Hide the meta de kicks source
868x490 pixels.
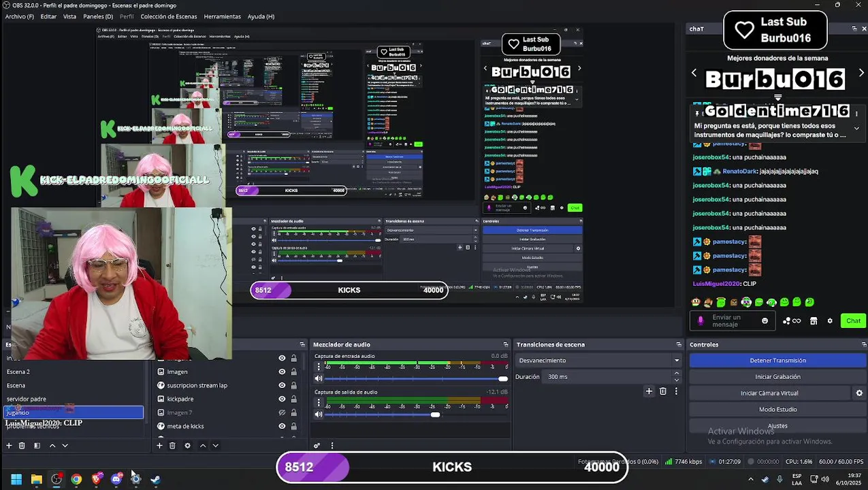click(282, 426)
